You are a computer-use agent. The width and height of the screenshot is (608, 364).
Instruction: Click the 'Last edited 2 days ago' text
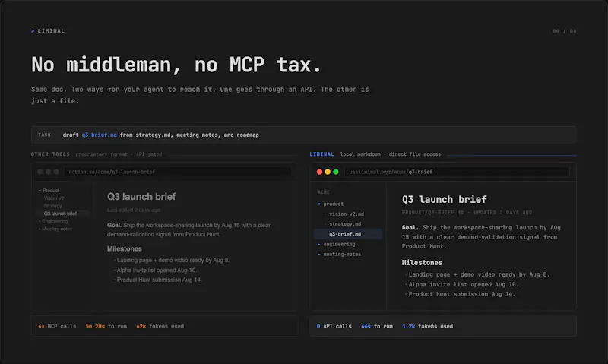(x=134, y=210)
